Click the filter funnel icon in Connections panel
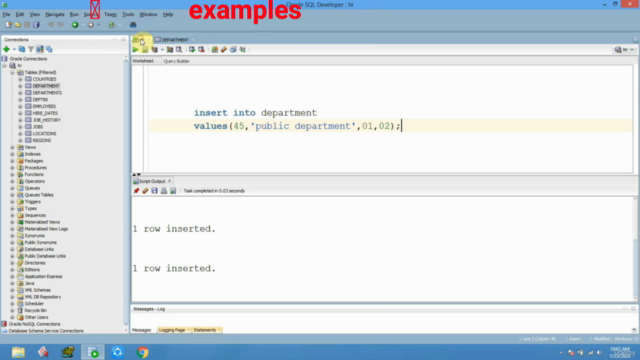The width and height of the screenshot is (640, 360). click(x=31, y=49)
